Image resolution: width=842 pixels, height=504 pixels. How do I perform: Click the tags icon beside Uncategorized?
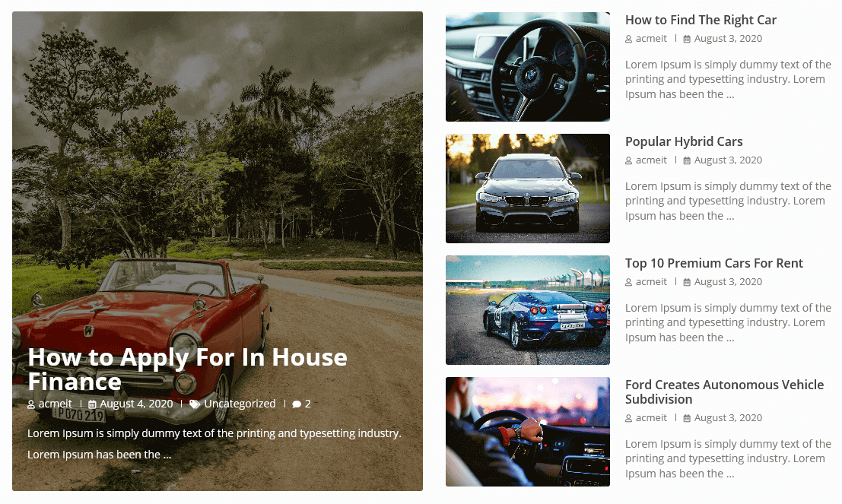point(195,404)
